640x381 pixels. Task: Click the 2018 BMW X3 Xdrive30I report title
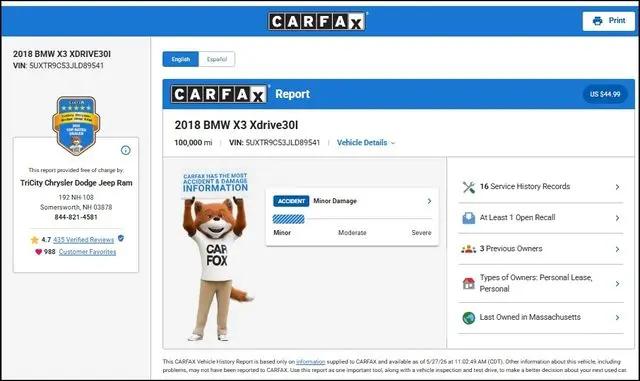236,125
